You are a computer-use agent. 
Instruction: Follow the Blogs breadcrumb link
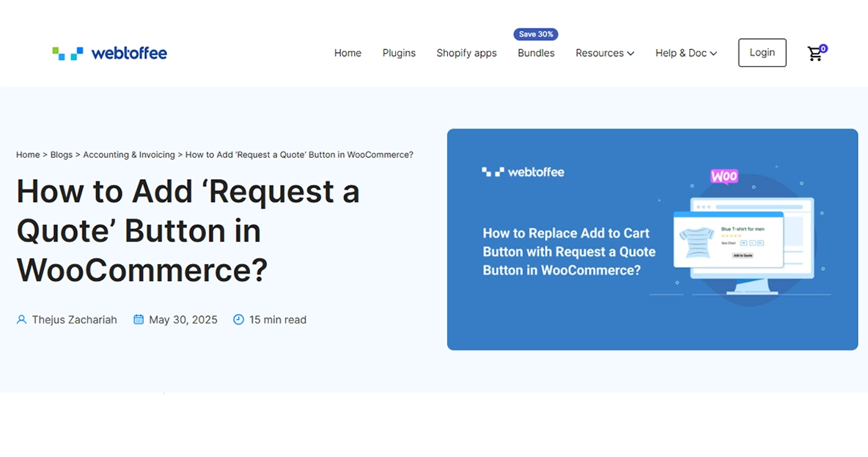pyautogui.click(x=62, y=155)
